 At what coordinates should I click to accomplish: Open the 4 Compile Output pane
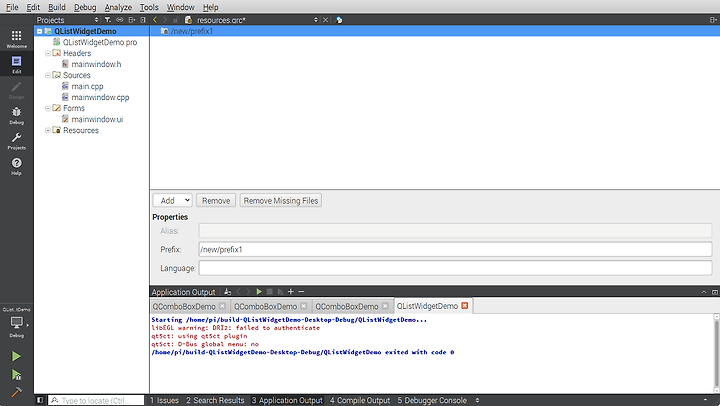[360, 400]
